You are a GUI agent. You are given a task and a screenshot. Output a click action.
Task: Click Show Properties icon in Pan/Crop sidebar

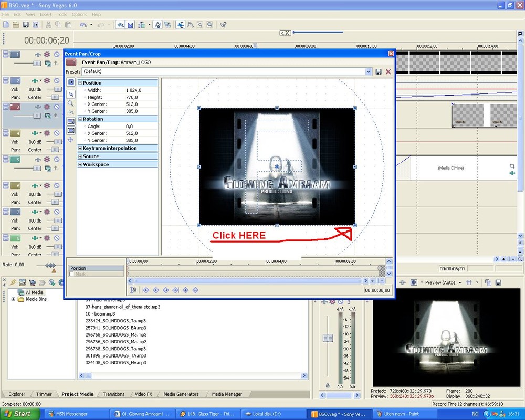click(x=71, y=82)
